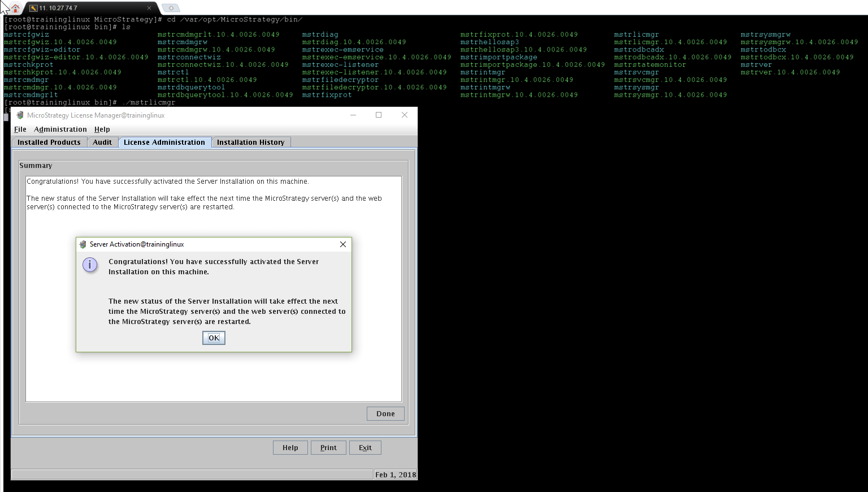Select the 11.10.27.74.7 terminal session tab
This screenshot has height=492, width=868.
pos(85,8)
